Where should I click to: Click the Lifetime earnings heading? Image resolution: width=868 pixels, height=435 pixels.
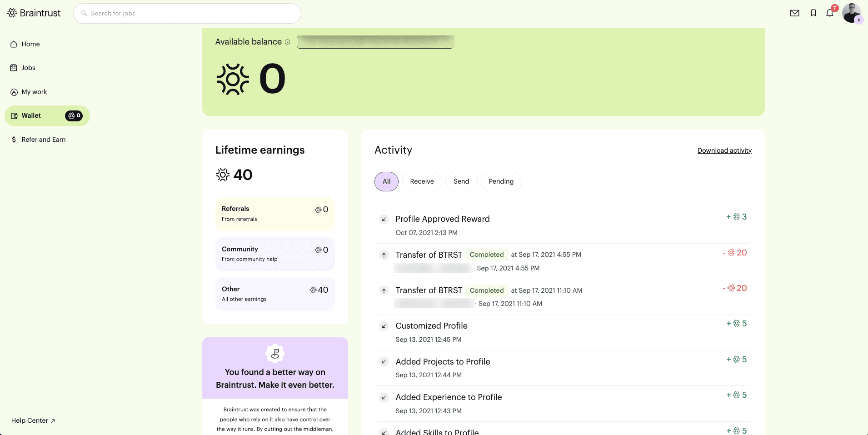(260, 150)
